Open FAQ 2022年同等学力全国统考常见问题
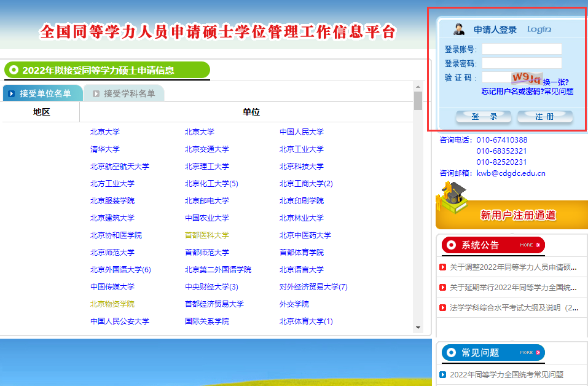This screenshot has height=386, width=588. 507,374
